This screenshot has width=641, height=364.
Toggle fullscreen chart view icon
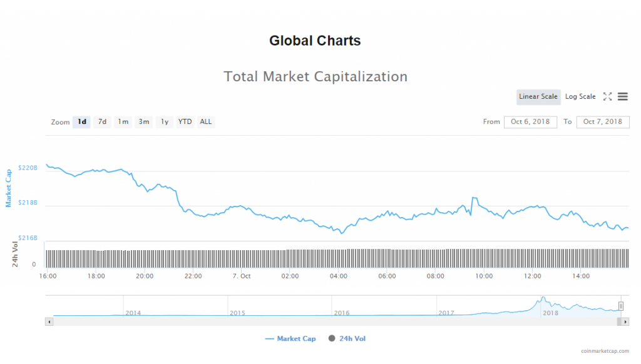click(607, 97)
